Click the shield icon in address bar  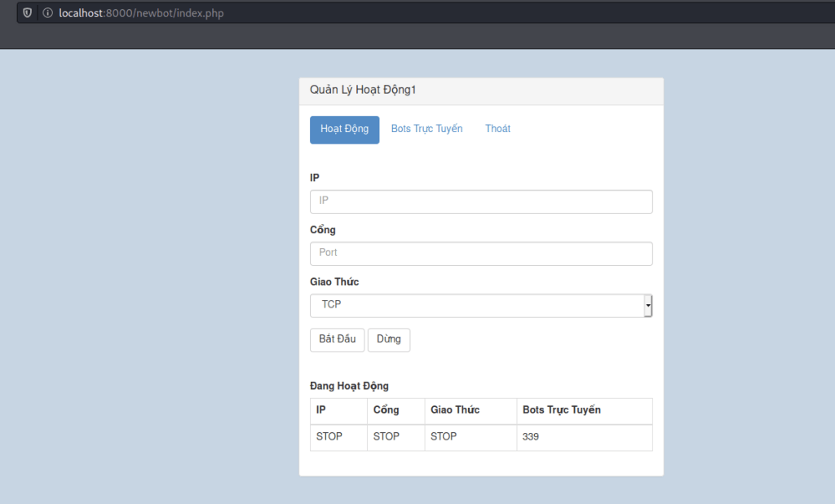click(28, 13)
